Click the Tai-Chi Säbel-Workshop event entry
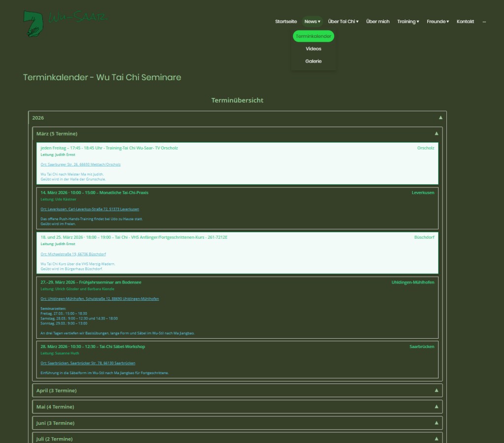This screenshot has width=504, height=443. (93, 347)
